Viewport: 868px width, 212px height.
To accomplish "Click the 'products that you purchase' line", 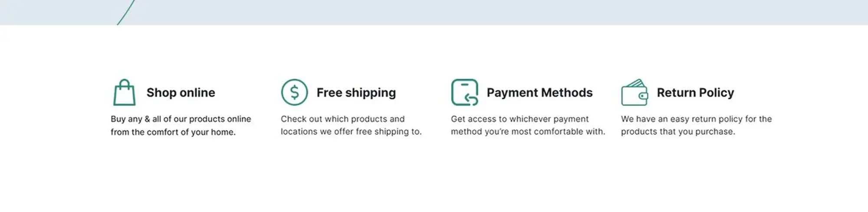I will pos(678,132).
